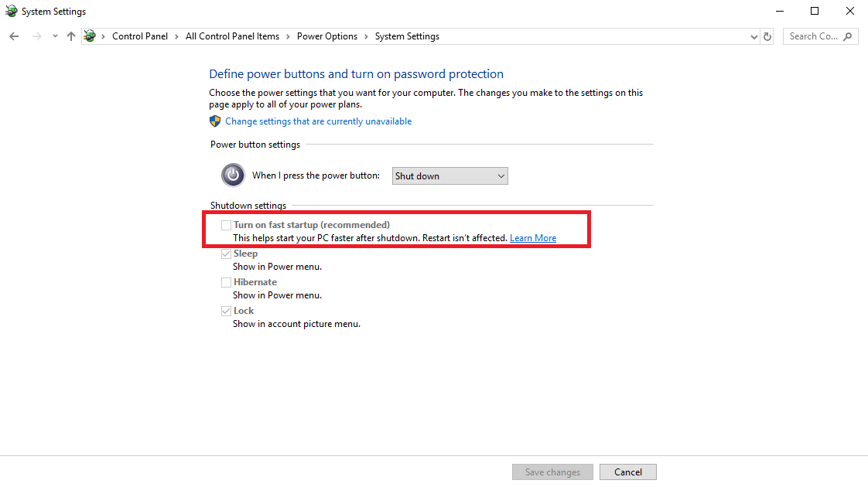Navigate to Power Options breadcrumb
Viewport: 868px width, 487px height.
pos(326,36)
